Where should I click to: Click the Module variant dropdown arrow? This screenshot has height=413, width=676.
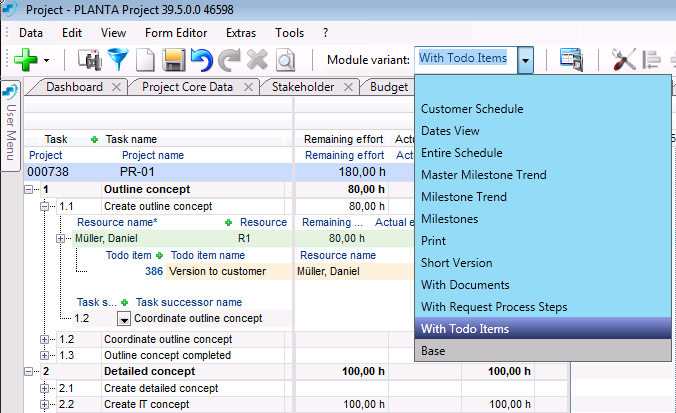coord(525,60)
